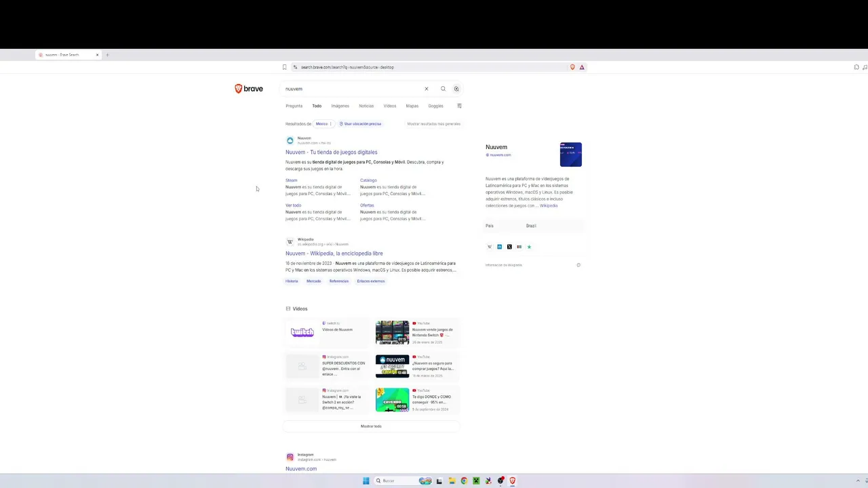Open the Trustpilot star icon in the infobox
Image resolution: width=868 pixels, height=488 pixels.
pos(529,247)
